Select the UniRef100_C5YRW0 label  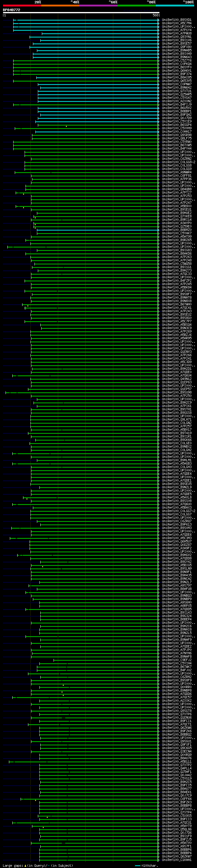click(x=176, y=142)
